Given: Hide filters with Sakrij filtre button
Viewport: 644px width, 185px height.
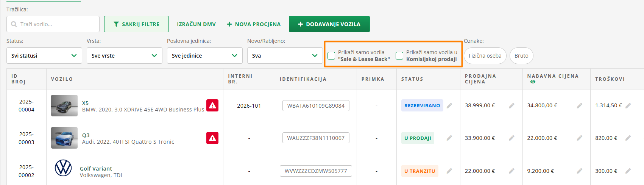Looking at the screenshot, I should pyautogui.click(x=136, y=24).
